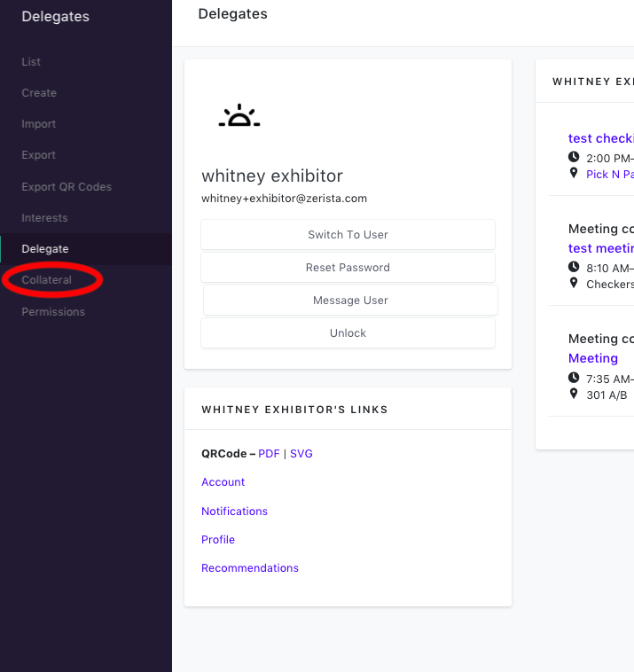Open the test meeting link
The height and width of the screenshot is (672, 634).
[601, 248]
